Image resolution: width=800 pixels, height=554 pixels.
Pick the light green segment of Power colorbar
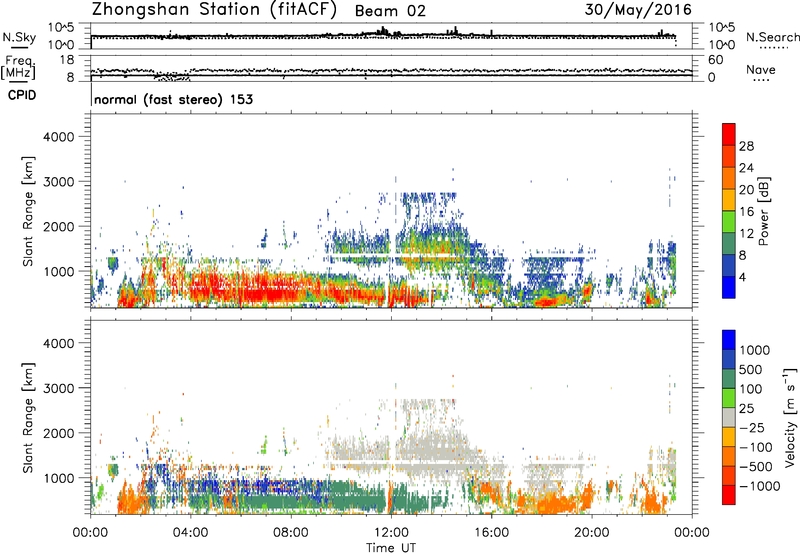click(x=729, y=222)
